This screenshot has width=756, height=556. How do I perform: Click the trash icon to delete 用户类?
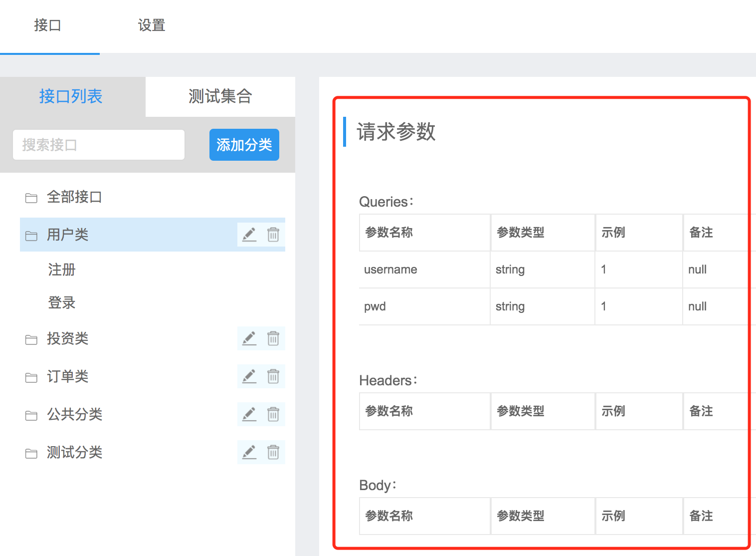[273, 234]
